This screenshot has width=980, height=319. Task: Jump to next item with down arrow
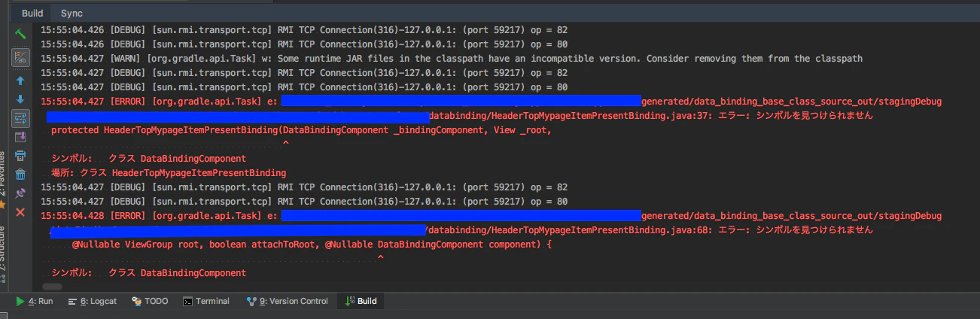coord(20,99)
